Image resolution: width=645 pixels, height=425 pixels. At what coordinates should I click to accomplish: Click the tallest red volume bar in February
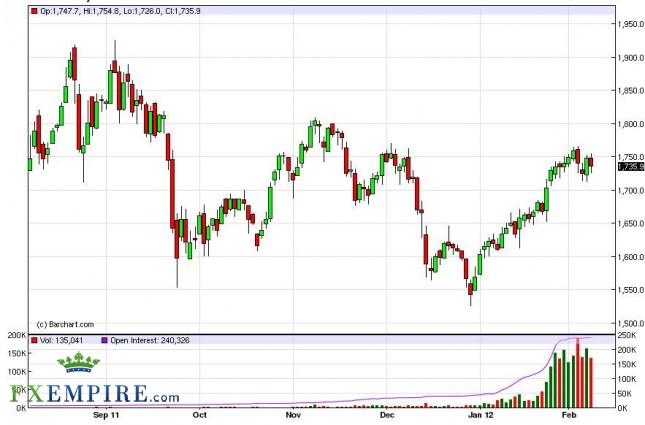[x=578, y=372]
